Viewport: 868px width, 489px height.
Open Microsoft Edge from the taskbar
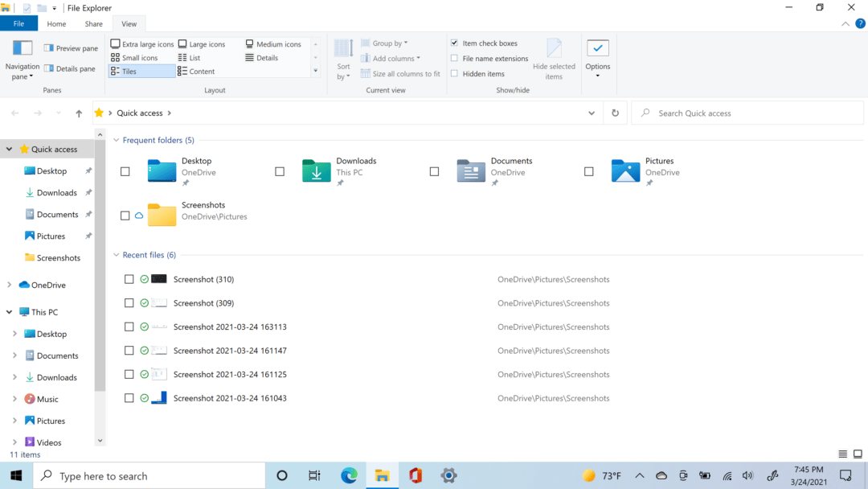(x=349, y=475)
